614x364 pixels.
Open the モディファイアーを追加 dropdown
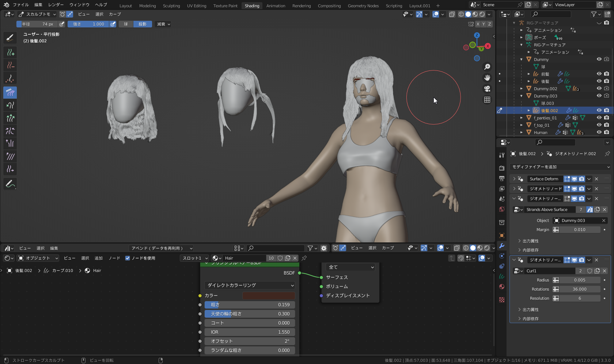tap(560, 167)
